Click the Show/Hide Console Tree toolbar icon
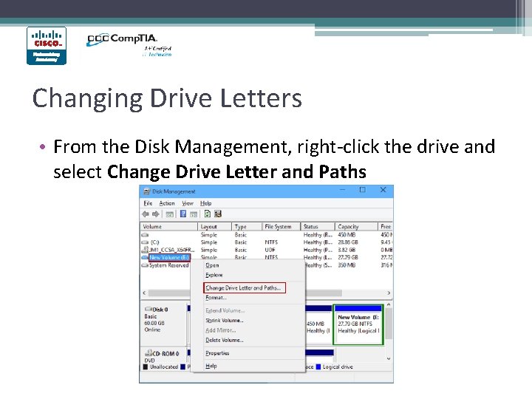 click(x=170, y=214)
